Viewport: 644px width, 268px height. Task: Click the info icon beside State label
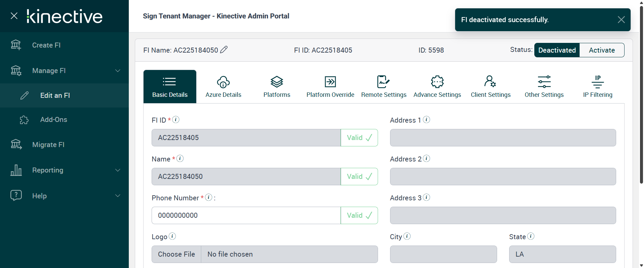click(531, 236)
